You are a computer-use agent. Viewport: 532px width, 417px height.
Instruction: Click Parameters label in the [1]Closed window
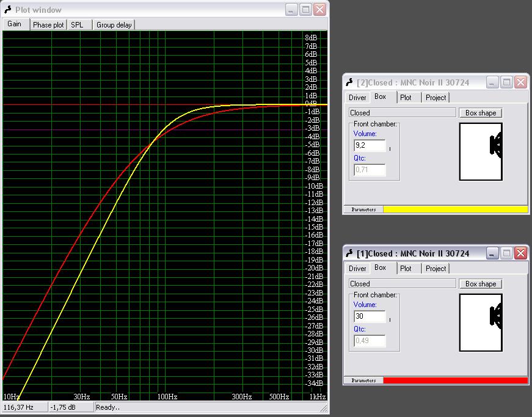point(363,380)
